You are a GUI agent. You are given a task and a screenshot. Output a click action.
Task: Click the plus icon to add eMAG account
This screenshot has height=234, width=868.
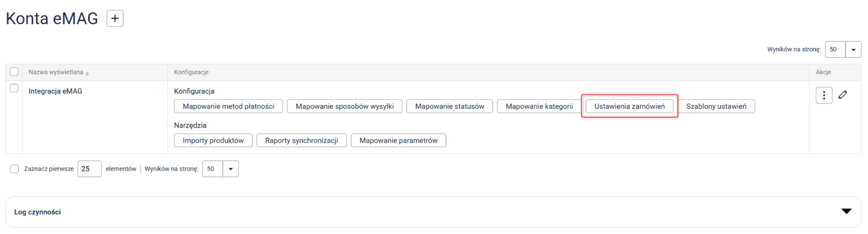[115, 19]
